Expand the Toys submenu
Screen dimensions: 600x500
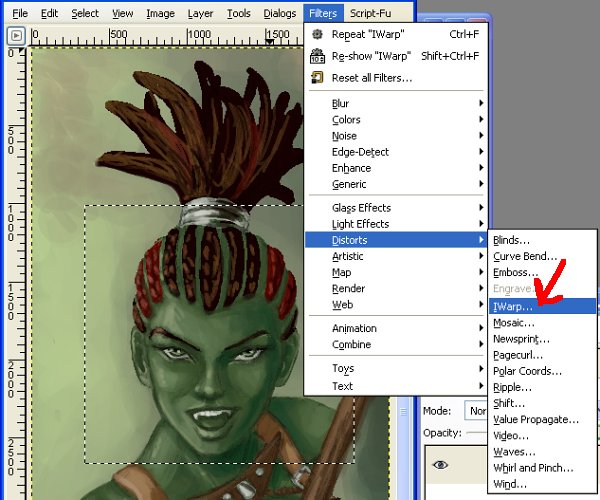pyautogui.click(x=396, y=368)
